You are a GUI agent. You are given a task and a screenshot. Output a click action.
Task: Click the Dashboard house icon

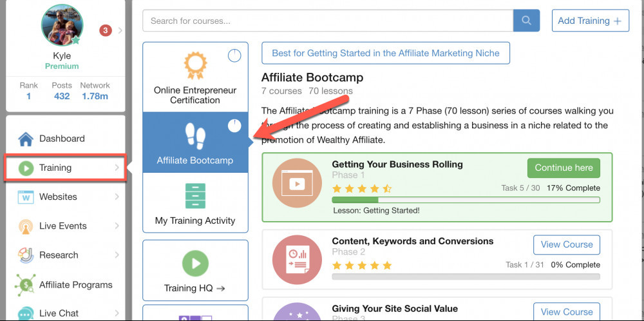point(26,139)
